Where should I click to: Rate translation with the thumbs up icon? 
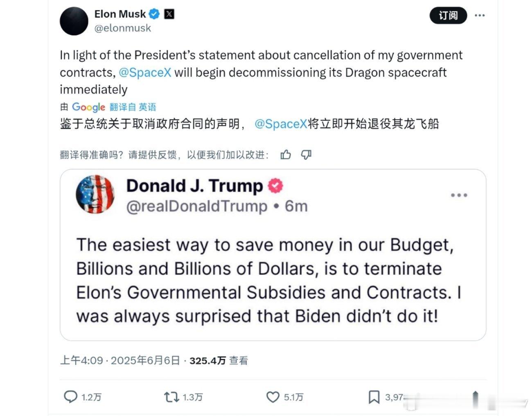[286, 154]
